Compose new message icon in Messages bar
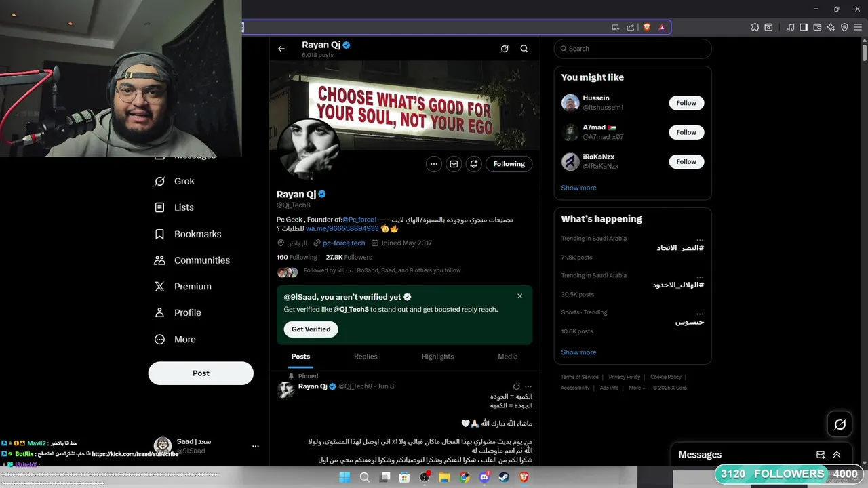The image size is (868, 488). point(821,455)
